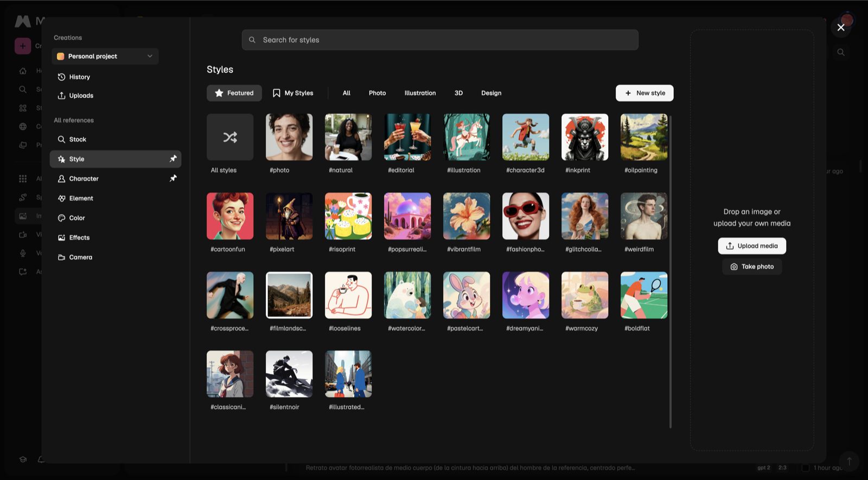The image size is (868, 480).
Task: Click the Uploads arrow icon
Action: [x=62, y=96]
